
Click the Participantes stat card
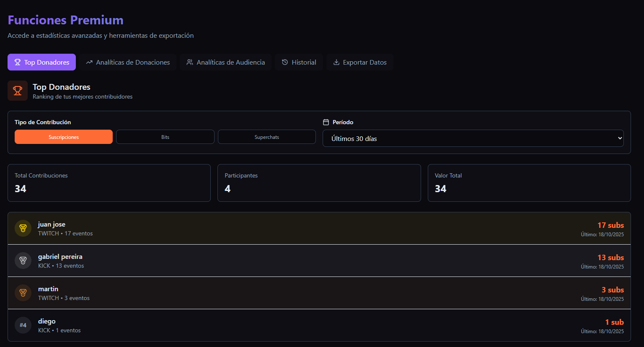click(319, 183)
